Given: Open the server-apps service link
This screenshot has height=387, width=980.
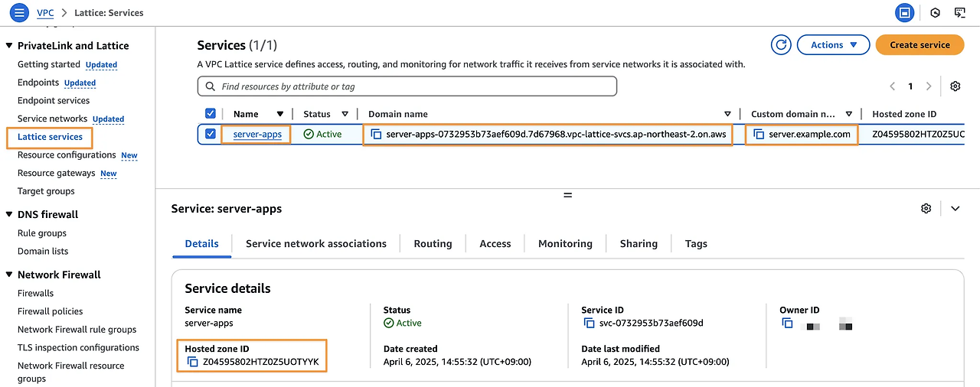Looking at the screenshot, I should [x=257, y=135].
